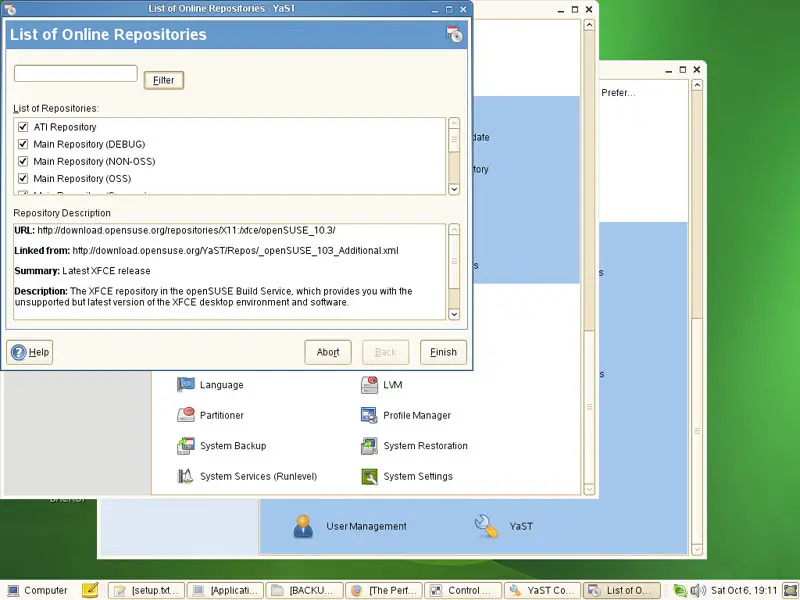Select the List of O... taskbar button
Viewport: 800px width, 600px height.
pos(622,590)
